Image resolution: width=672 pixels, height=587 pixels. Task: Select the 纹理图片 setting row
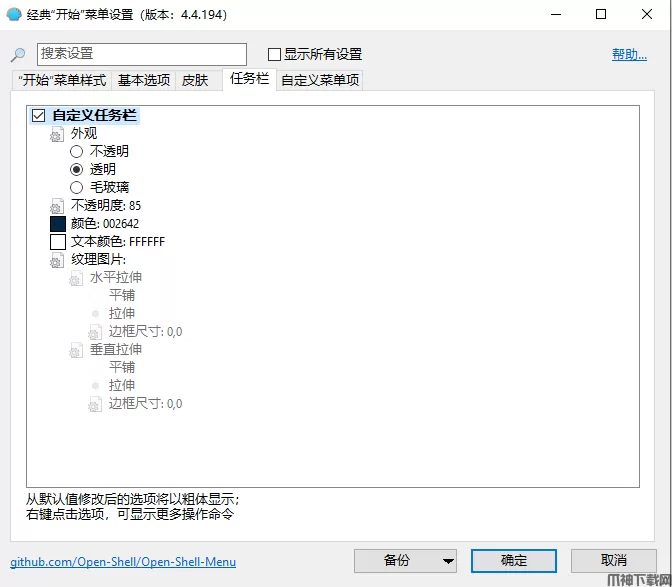pos(99,260)
